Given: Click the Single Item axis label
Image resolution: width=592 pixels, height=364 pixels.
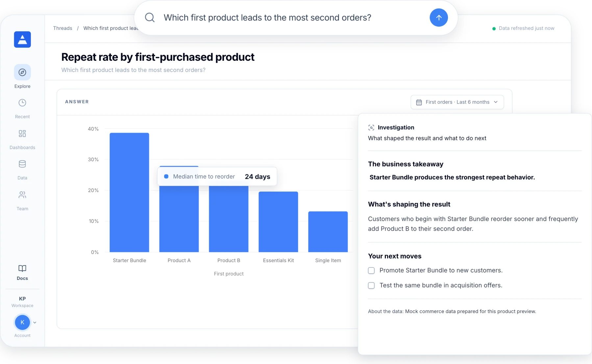Looking at the screenshot, I should click(x=328, y=260).
